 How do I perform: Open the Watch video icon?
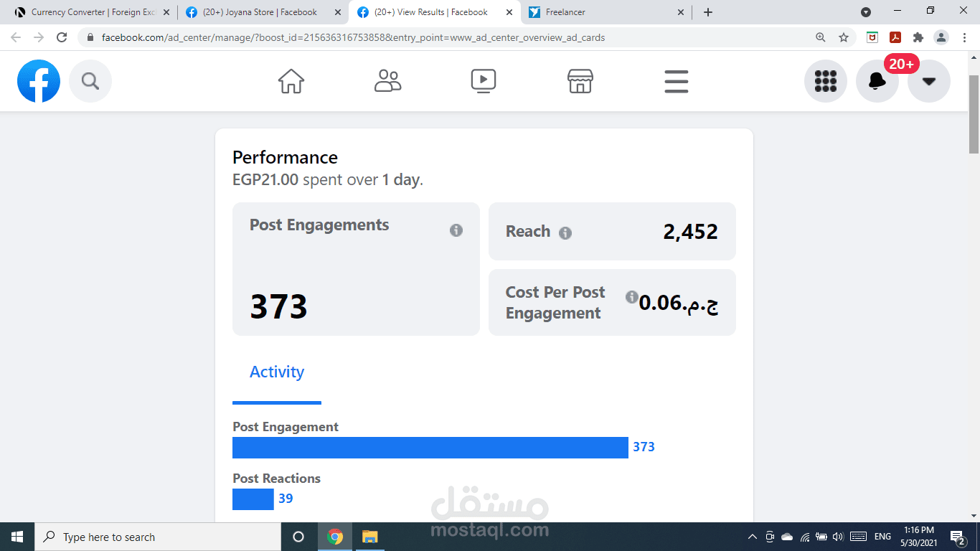(x=484, y=81)
